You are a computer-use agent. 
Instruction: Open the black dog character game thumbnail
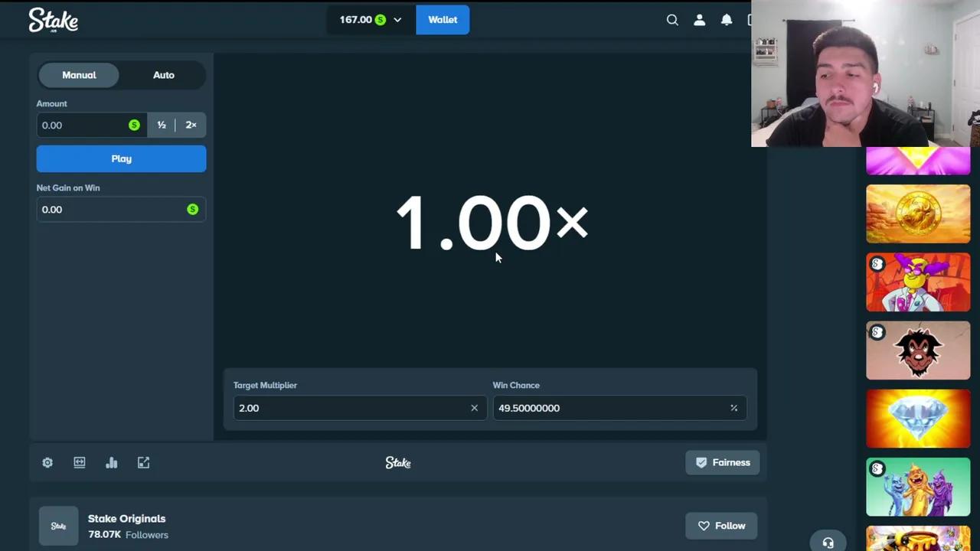coord(918,350)
